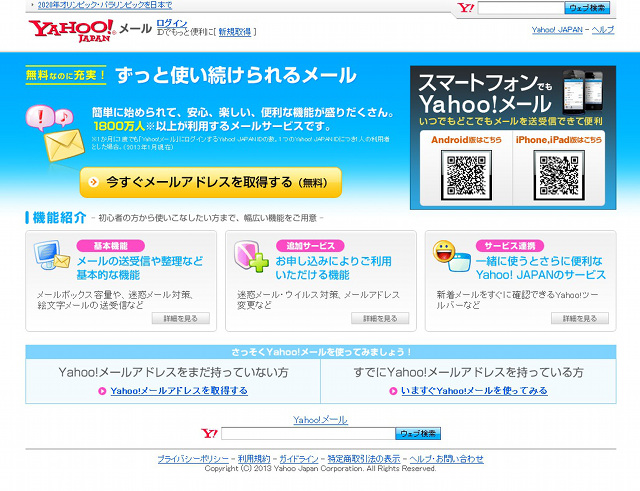Click the Yahoo! JAPAN logo in the header
Screen dimensions: 640x491
click(x=72, y=31)
